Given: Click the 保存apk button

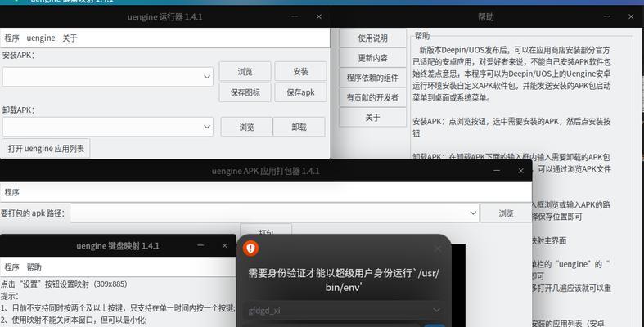Looking at the screenshot, I should [x=300, y=92].
